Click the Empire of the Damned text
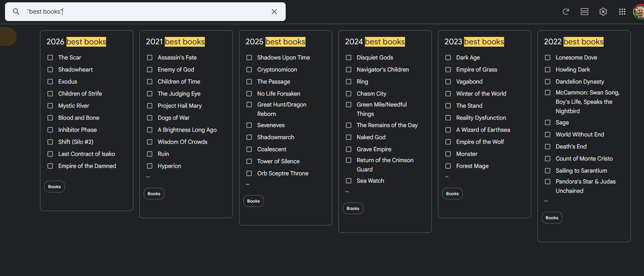Image resolution: width=644 pixels, height=276 pixels. click(x=87, y=166)
